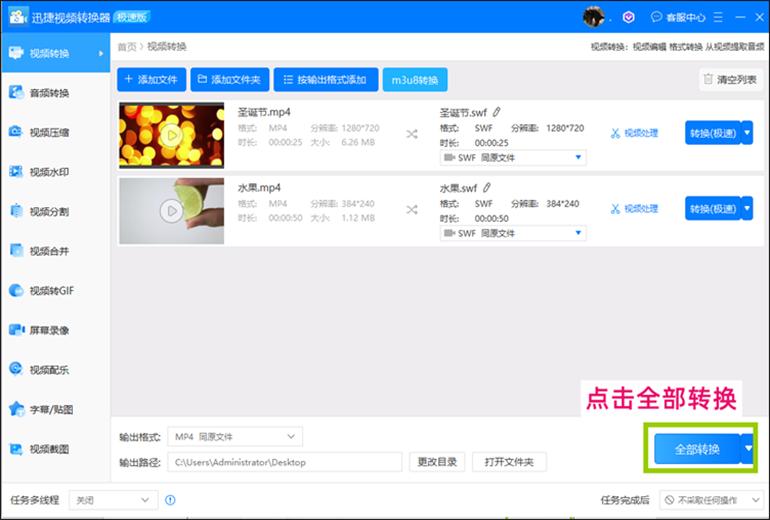
Task: Rename 水果.swf with pencil icon
Action: pos(487,188)
